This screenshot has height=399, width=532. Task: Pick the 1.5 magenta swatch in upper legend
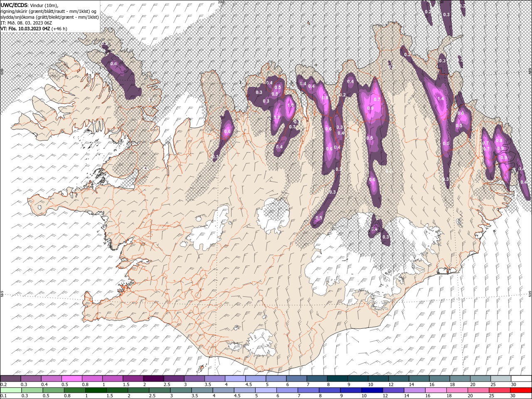pos(133,379)
